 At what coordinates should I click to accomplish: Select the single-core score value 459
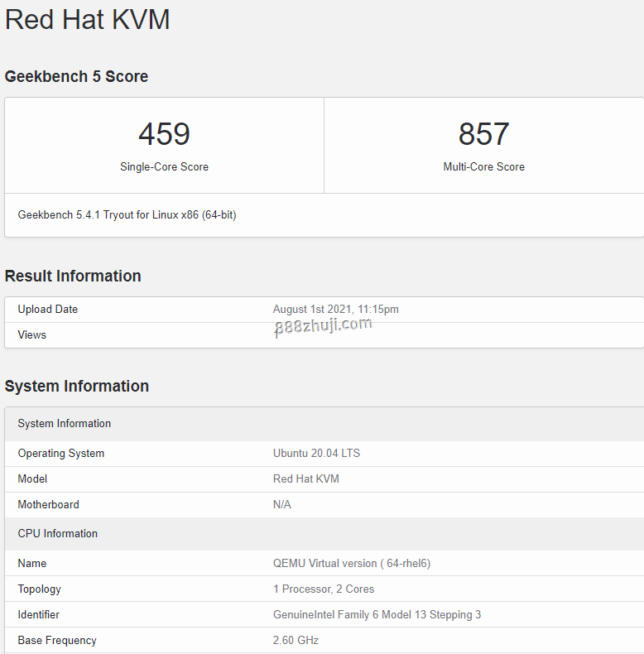[165, 134]
